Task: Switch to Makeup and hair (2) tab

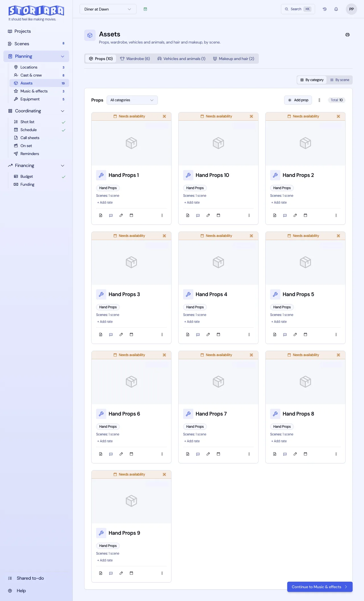Action: click(x=233, y=59)
